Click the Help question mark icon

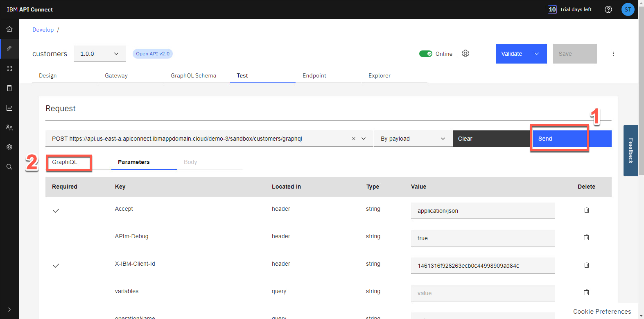coord(608,9)
